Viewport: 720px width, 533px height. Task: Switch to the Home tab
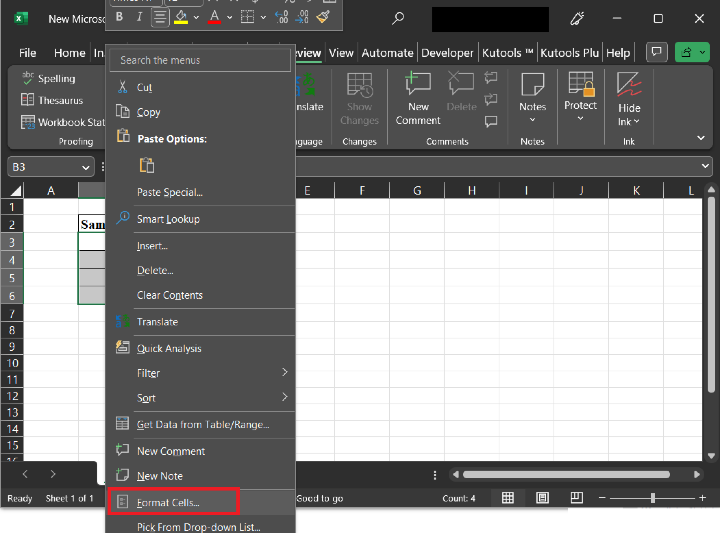pyautogui.click(x=69, y=53)
